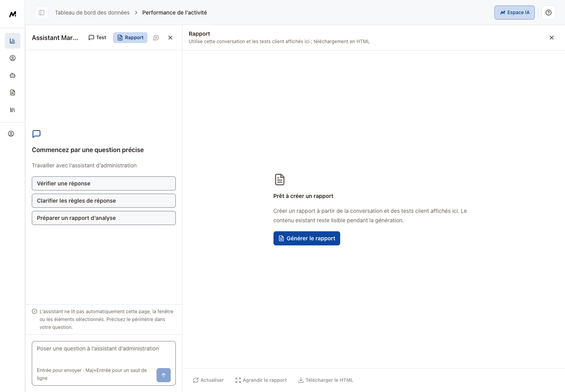This screenshot has height=392, width=565.
Task: Click Actualiser in the report footer
Action: click(x=208, y=380)
